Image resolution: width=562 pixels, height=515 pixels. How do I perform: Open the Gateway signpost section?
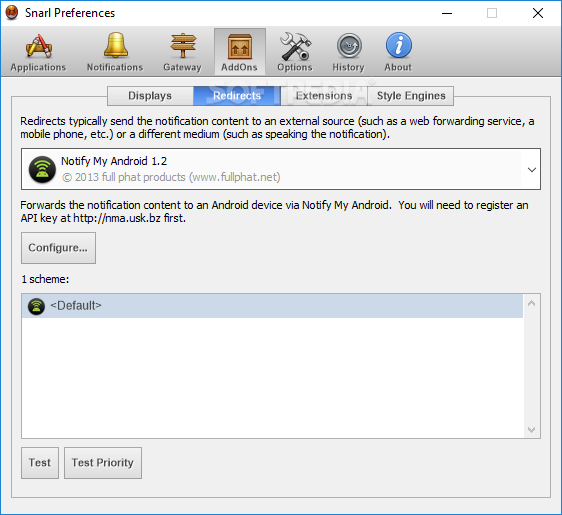pos(182,52)
